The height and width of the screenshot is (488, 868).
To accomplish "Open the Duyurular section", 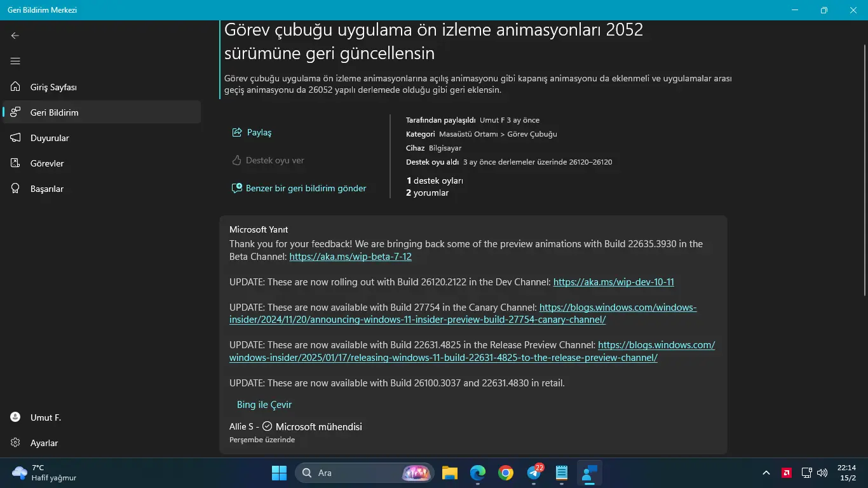I will pyautogui.click(x=102, y=138).
